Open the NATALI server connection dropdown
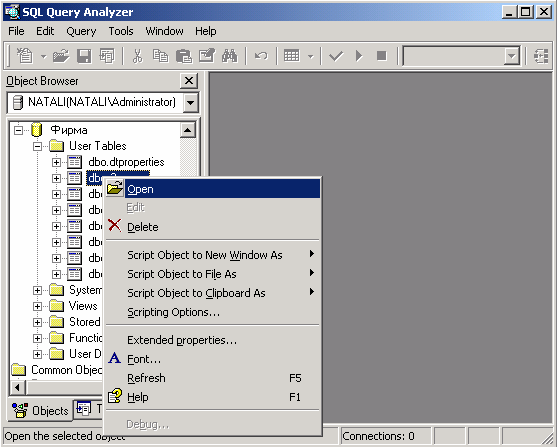Viewport: 557px width, 447px height. tap(191, 103)
